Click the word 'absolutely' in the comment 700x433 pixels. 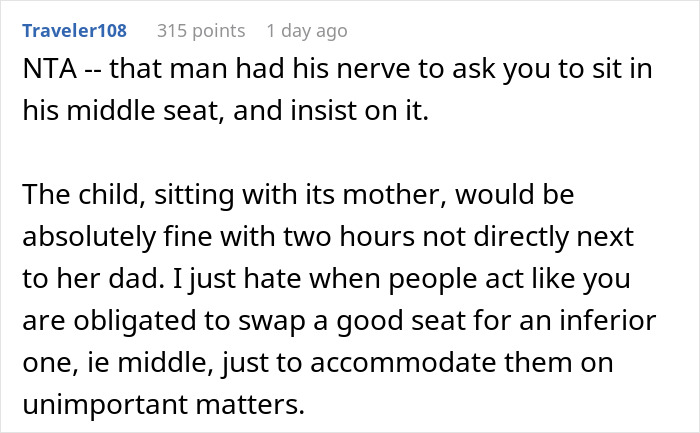pyautogui.click(x=89, y=237)
